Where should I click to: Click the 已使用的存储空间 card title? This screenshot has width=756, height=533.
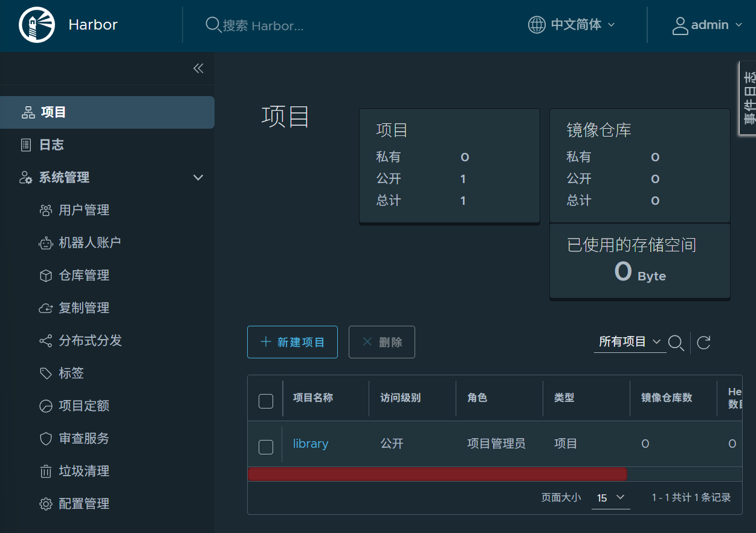[x=632, y=245]
